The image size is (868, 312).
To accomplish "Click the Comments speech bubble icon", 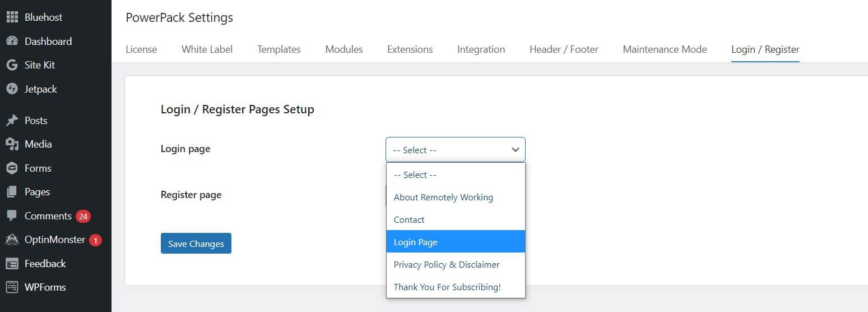I will click(12, 216).
